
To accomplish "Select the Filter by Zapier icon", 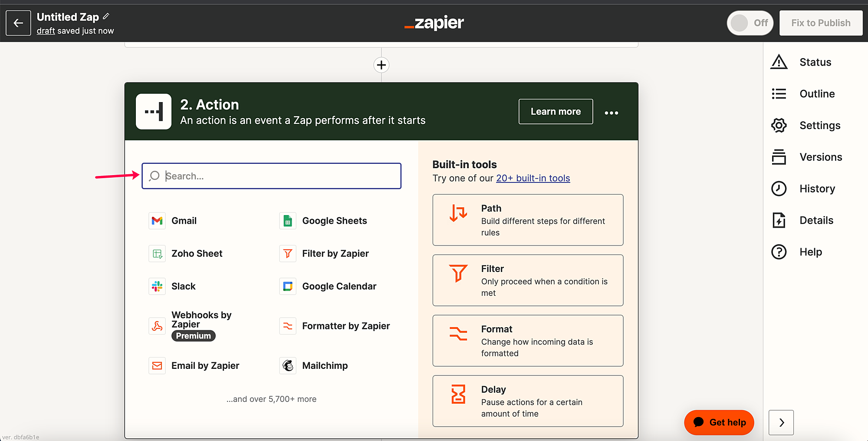I will point(288,254).
